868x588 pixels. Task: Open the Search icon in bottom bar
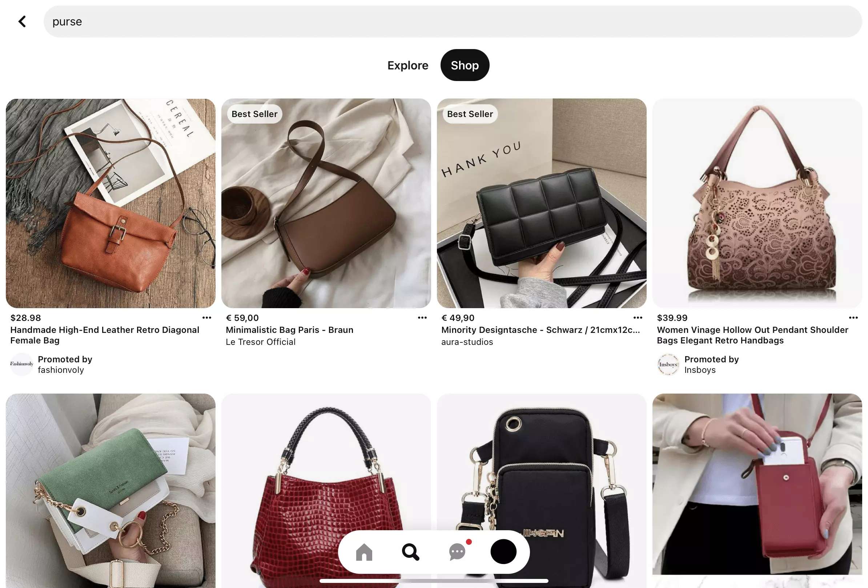click(x=411, y=551)
